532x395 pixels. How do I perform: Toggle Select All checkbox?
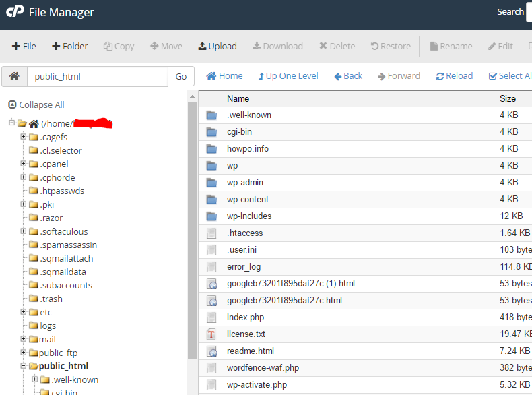point(493,76)
